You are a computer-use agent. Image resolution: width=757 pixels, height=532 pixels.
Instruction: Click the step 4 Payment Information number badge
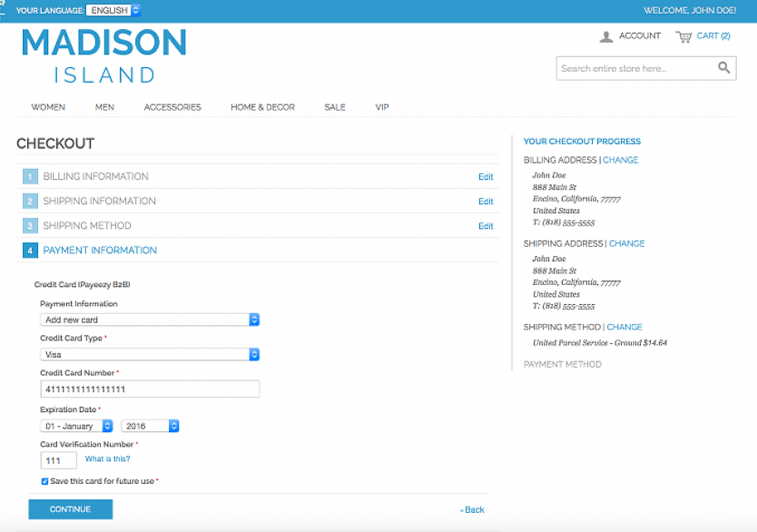point(30,251)
